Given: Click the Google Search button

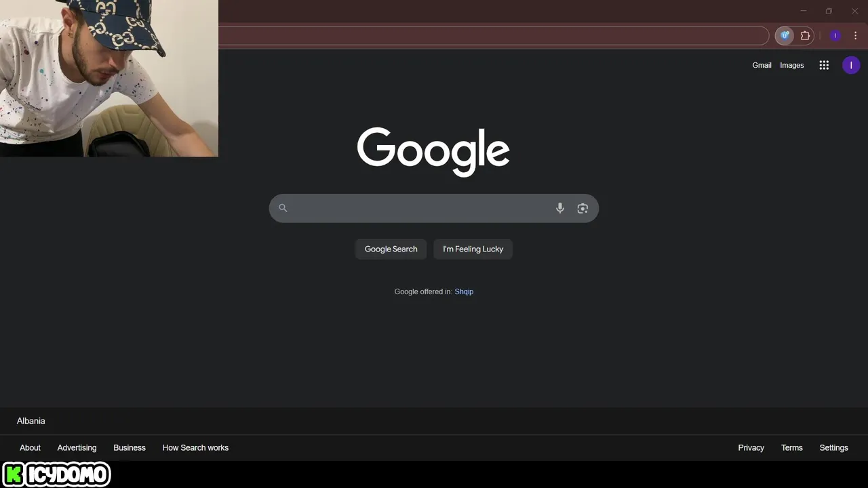Looking at the screenshot, I should pos(391,249).
